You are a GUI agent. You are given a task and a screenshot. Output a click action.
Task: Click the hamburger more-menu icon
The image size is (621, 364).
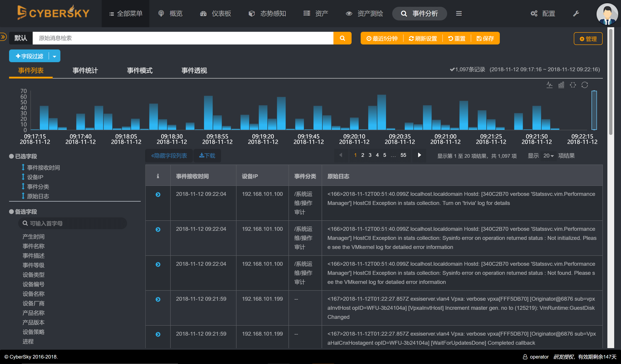point(459,14)
